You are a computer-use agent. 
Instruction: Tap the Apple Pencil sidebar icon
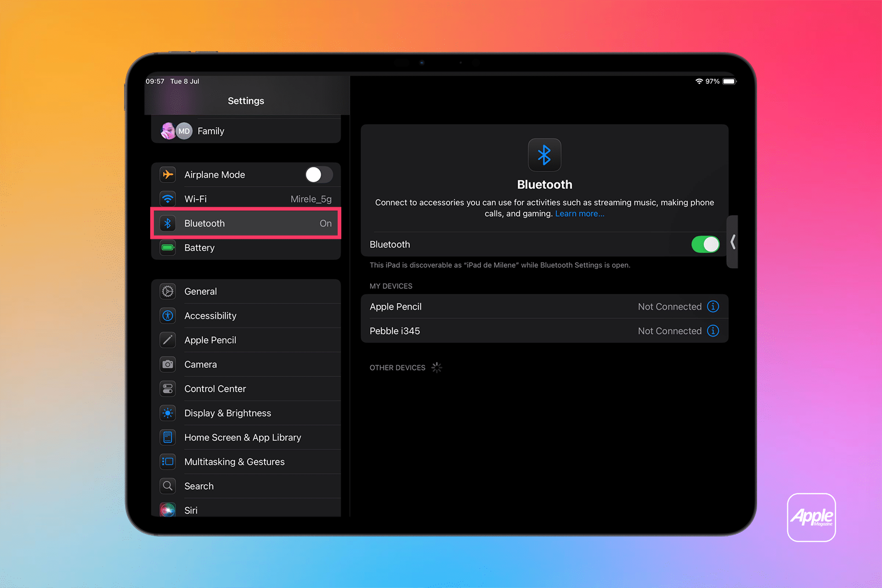168,340
